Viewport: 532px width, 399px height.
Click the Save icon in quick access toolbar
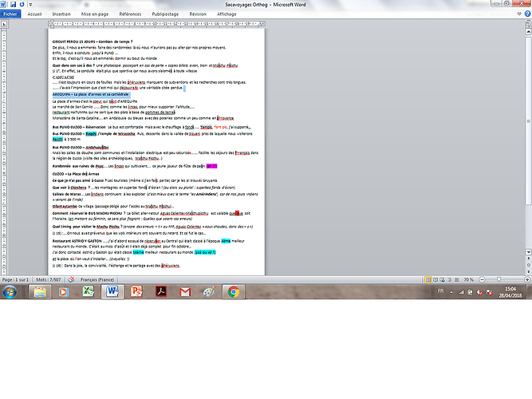click(14, 5)
